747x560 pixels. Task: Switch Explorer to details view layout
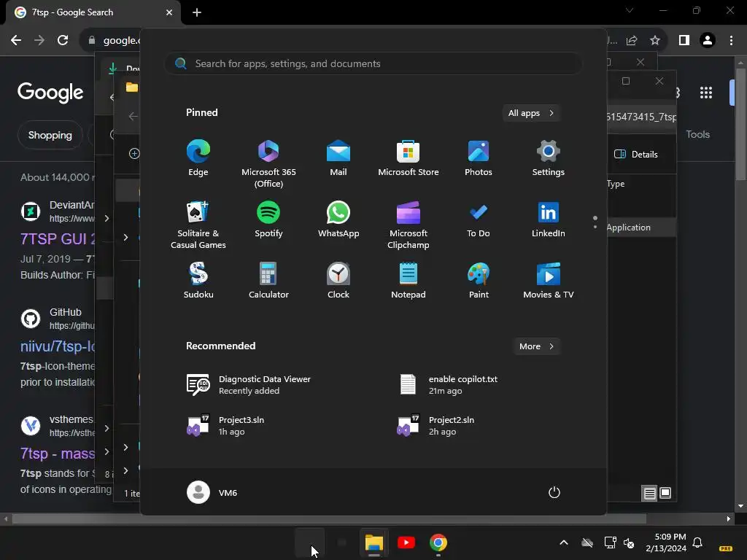[650, 493]
